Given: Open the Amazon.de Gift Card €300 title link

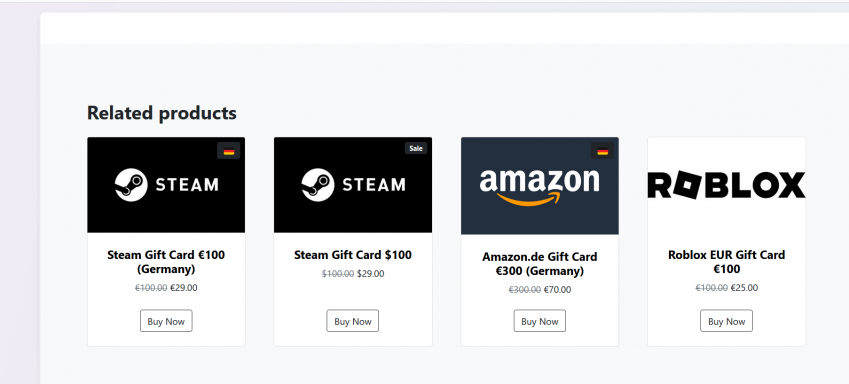Looking at the screenshot, I should [x=540, y=263].
